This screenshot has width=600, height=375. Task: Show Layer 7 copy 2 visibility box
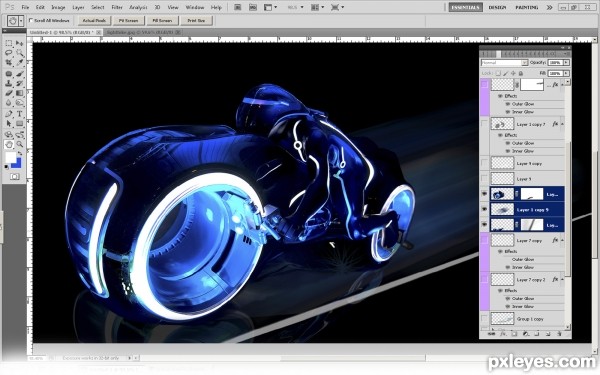[484, 279]
